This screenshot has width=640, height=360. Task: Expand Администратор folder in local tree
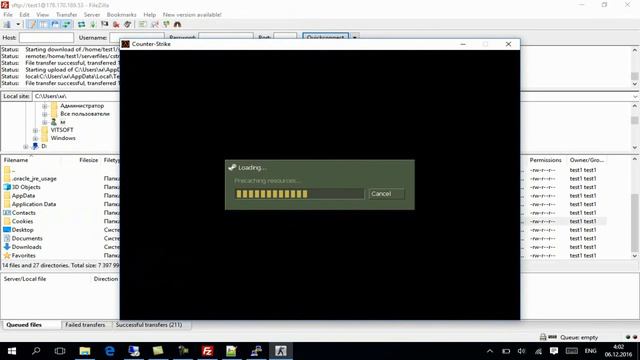(x=44, y=106)
